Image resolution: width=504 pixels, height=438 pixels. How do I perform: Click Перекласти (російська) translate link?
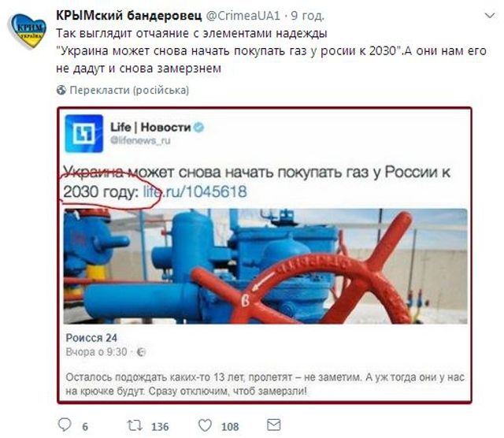129,90
